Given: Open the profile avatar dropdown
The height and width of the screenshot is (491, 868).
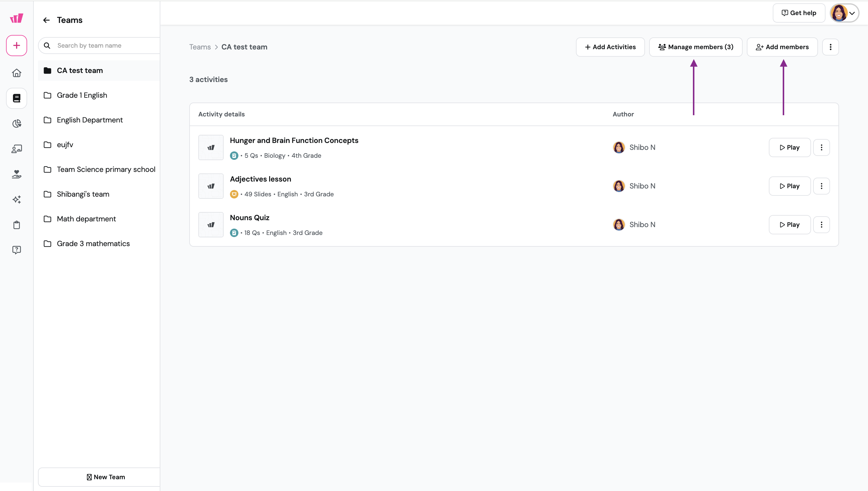Looking at the screenshot, I should click(844, 13).
